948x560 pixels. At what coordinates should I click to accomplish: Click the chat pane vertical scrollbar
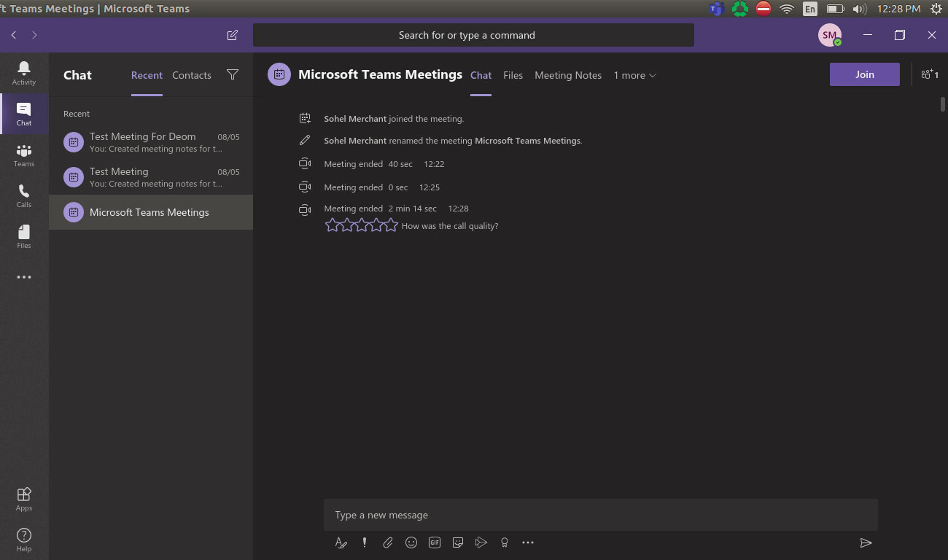[943, 104]
